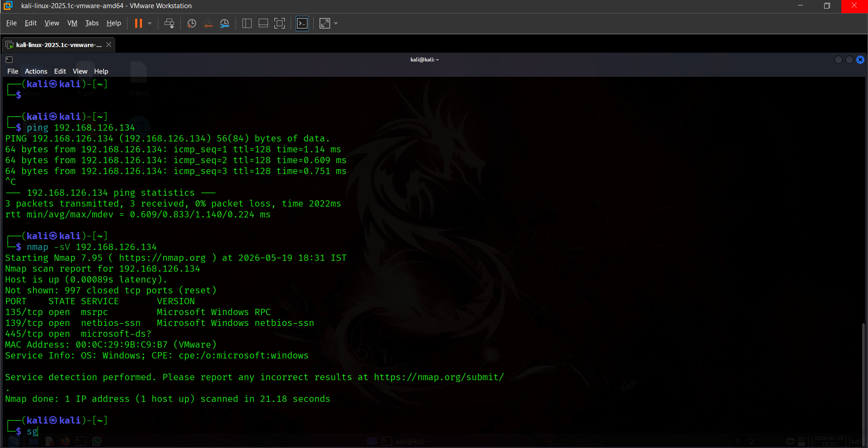The width and height of the screenshot is (868, 448).
Task: Click the 'rtt min/avg/max/mdev' line
Action: tap(138, 215)
